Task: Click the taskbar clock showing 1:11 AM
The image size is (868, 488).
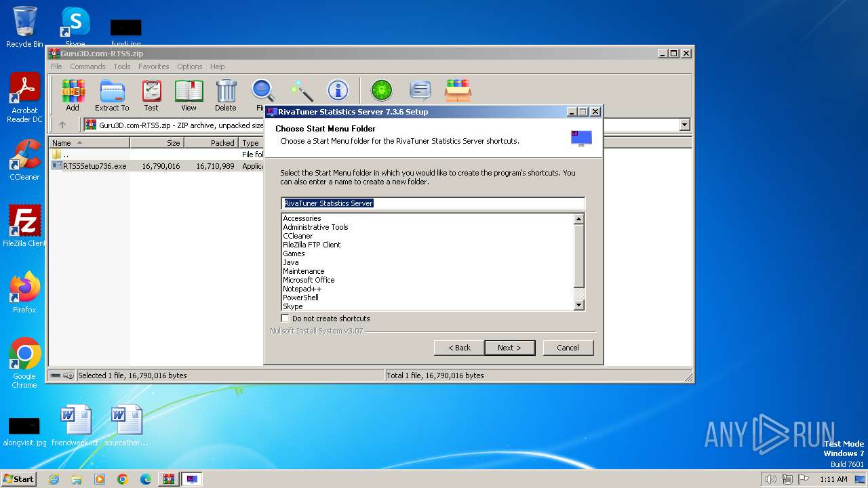Action: 833,479
